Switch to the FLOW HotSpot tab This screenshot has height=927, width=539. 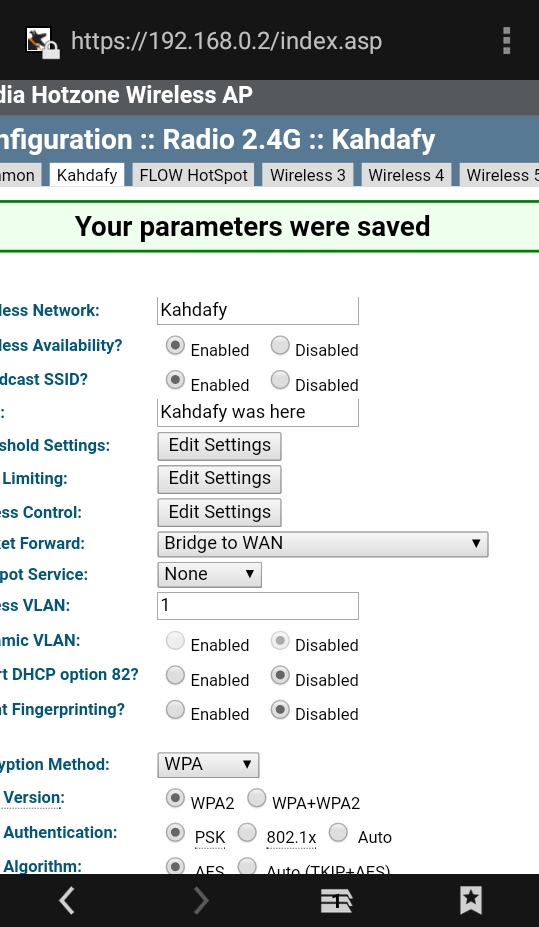193,175
